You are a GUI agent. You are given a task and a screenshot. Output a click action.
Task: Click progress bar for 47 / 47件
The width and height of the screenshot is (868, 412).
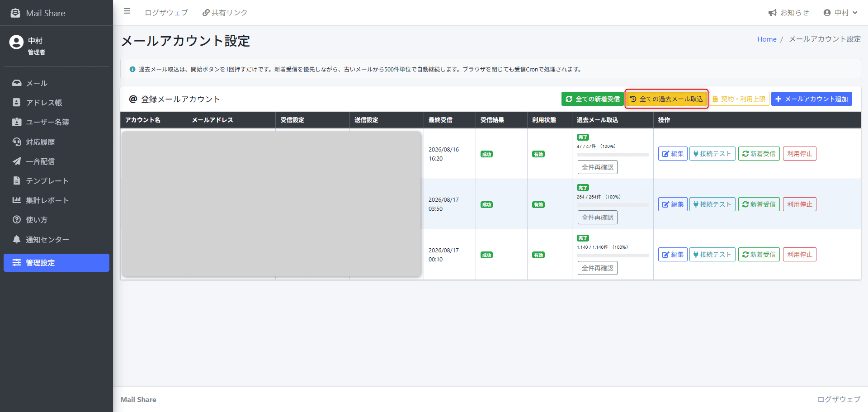click(x=613, y=155)
